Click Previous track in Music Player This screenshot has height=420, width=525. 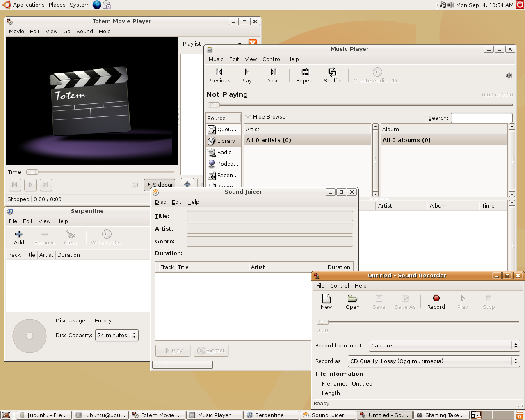pyautogui.click(x=219, y=76)
